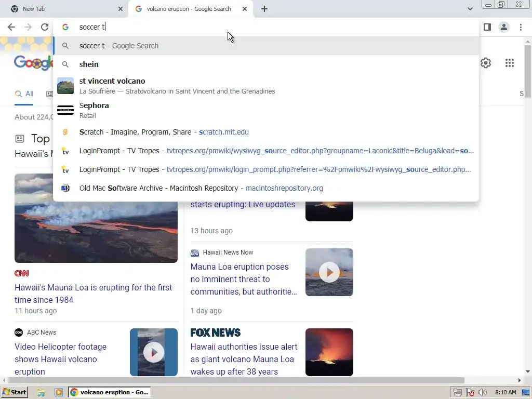The height and width of the screenshot is (399, 532).
Task: Go back using the browser back arrow
Action: click(11, 27)
